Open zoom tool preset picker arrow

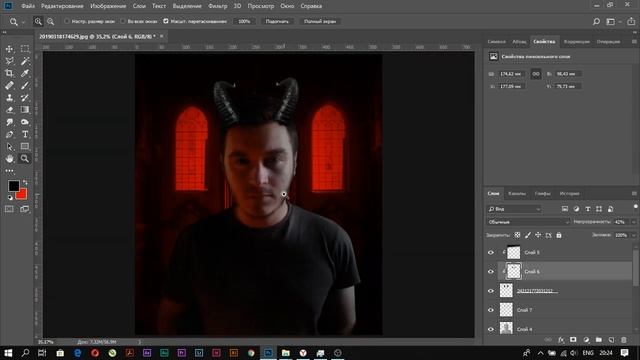point(24,22)
